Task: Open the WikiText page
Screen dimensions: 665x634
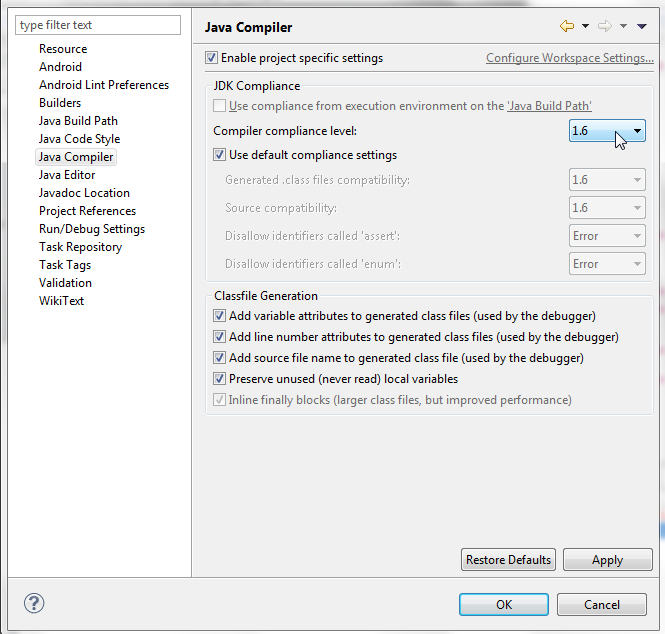Action: 61,301
